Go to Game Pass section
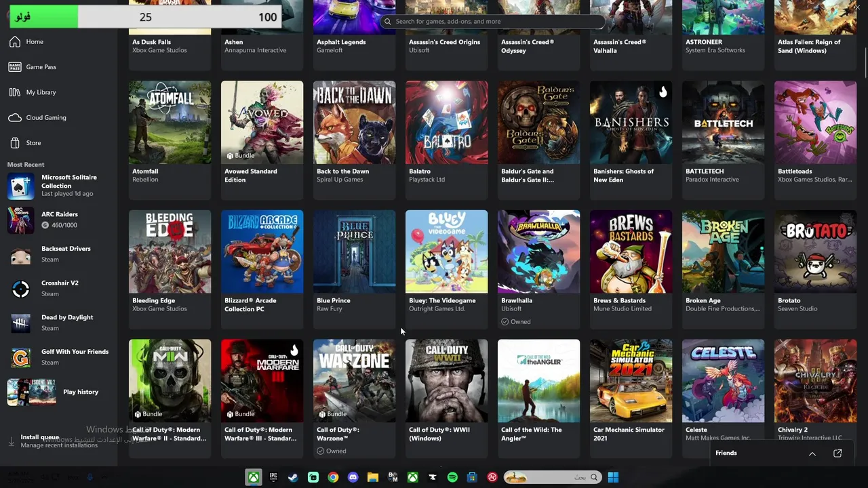The height and width of the screenshot is (488, 868). point(41,67)
